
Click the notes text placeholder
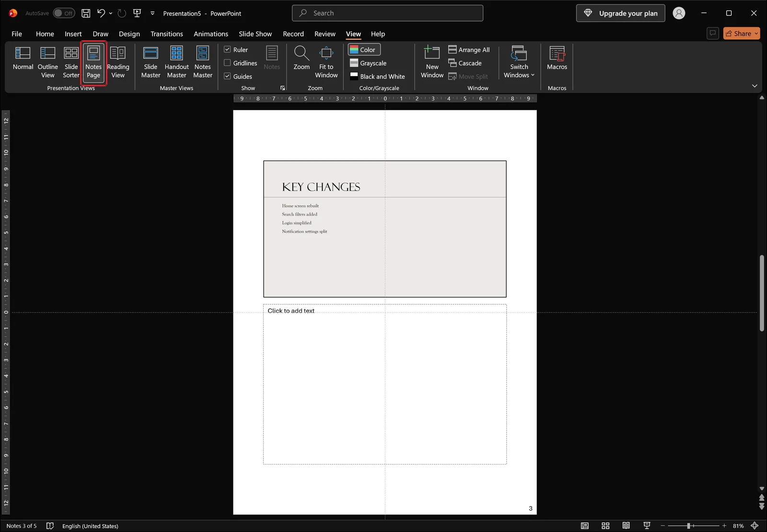click(x=385, y=384)
